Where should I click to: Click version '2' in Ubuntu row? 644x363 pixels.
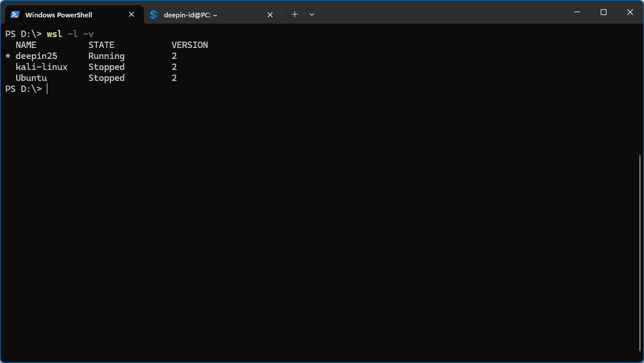174,78
